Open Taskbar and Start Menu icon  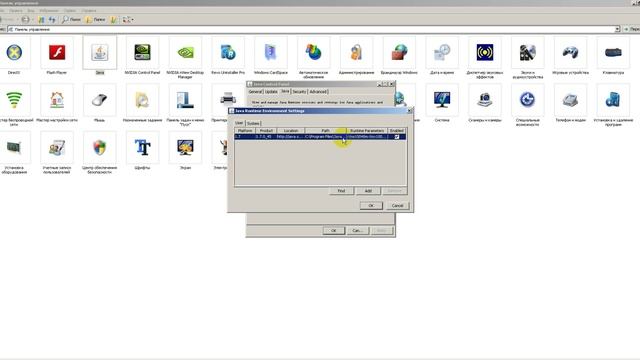(x=185, y=100)
